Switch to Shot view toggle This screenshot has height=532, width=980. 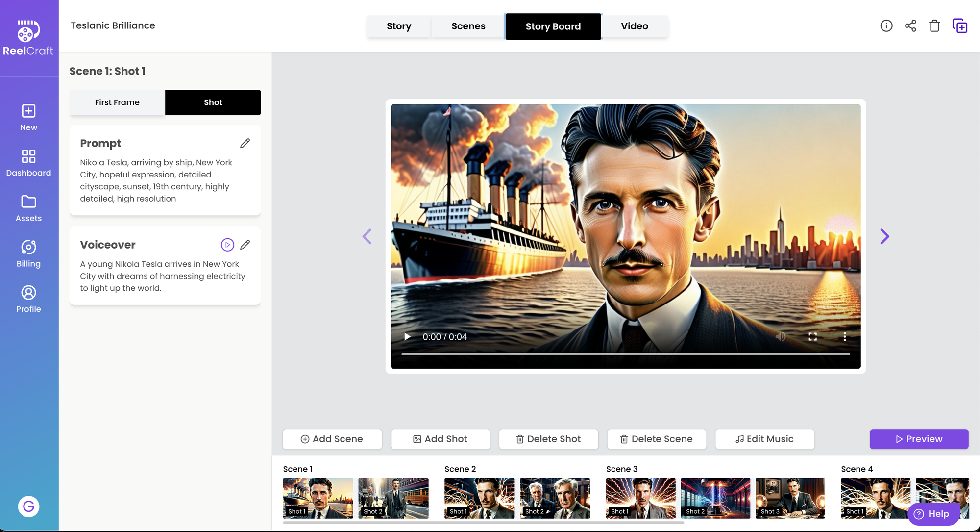[x=213, y=102]
